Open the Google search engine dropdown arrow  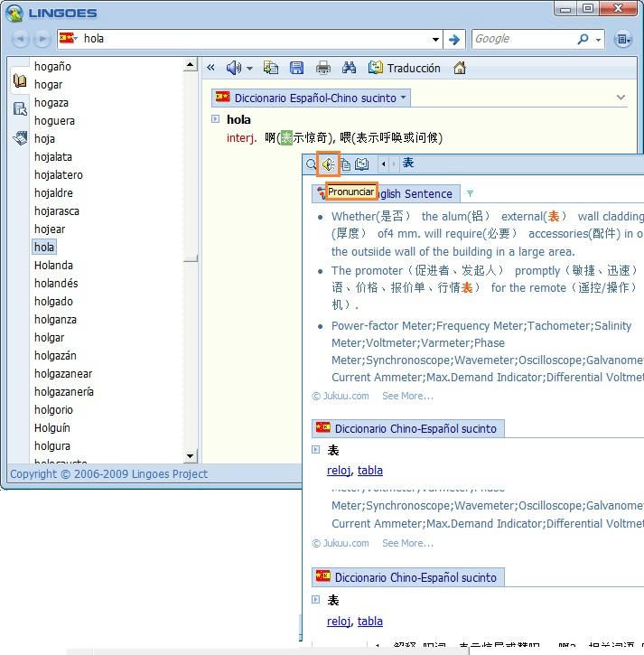click(x=599, y=40)
